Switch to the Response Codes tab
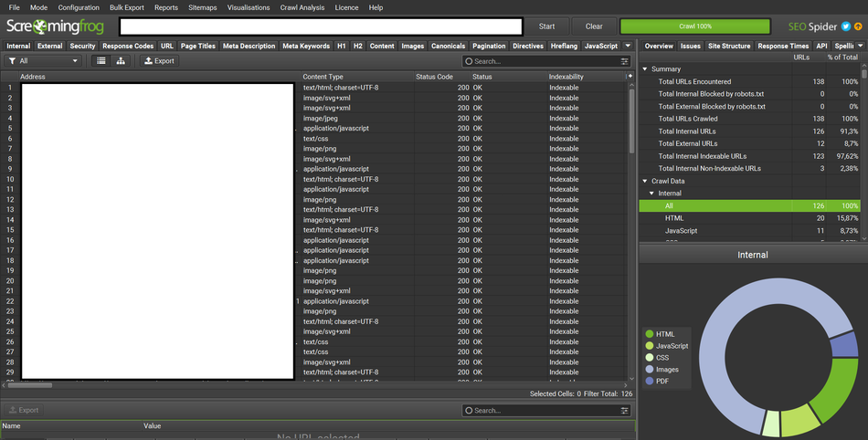 pos(128,46)
